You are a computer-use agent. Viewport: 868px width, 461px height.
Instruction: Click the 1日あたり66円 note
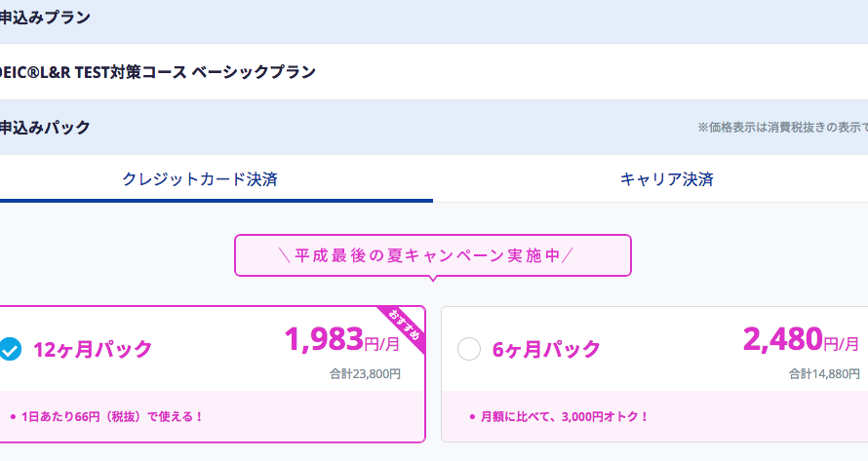pos(107,417)
